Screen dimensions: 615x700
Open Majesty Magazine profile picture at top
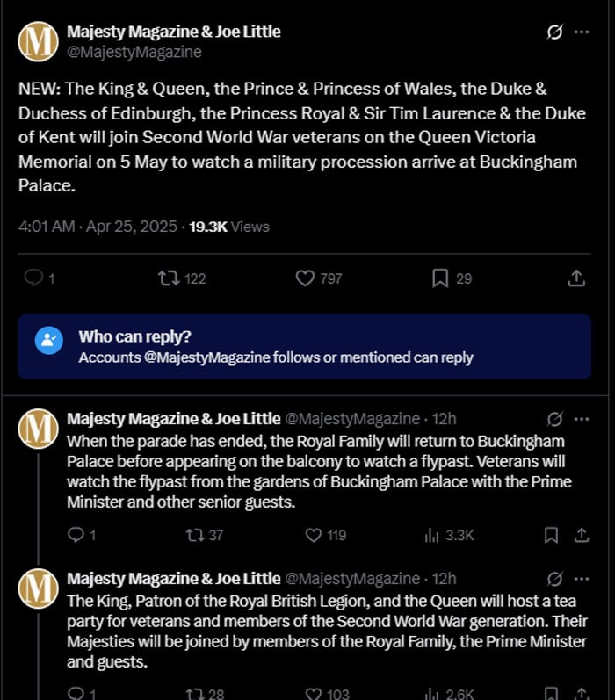[x=38, y=41]
